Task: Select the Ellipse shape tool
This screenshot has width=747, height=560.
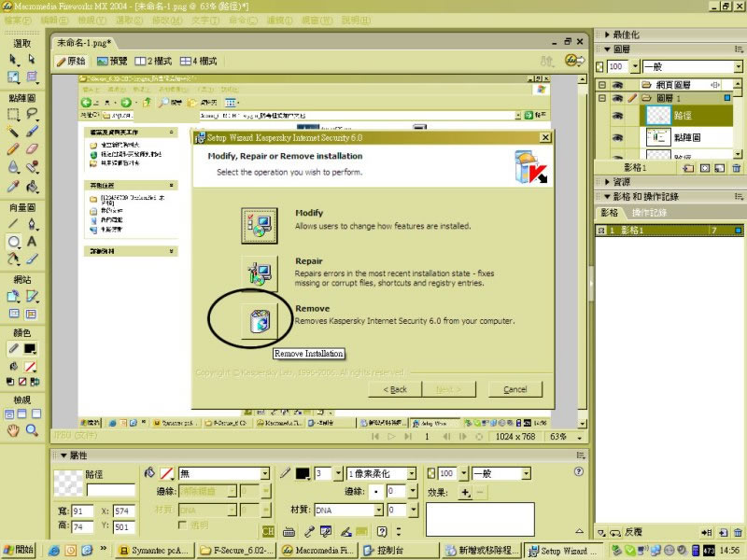Action: (x=13, y=242)
